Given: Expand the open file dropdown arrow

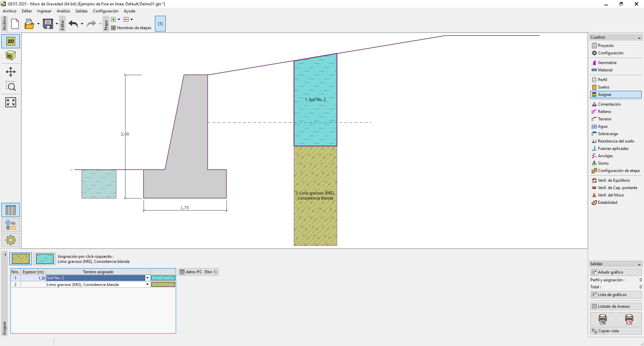Looking at the screenshot, I should (38, 24).
